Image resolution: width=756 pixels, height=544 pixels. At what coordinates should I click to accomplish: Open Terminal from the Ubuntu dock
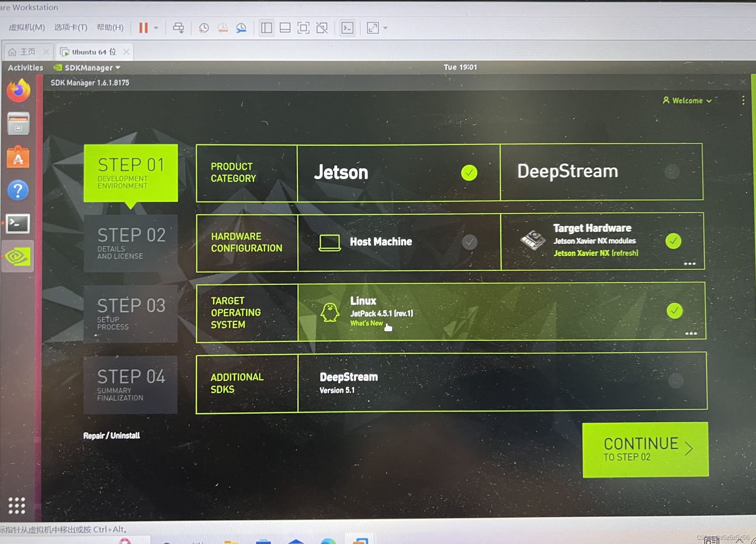[x=18, y=223]
